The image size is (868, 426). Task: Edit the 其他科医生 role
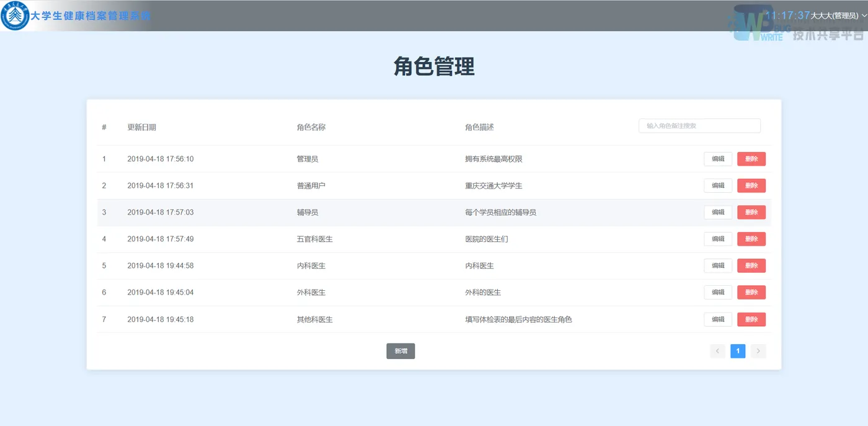click(718, 319)
